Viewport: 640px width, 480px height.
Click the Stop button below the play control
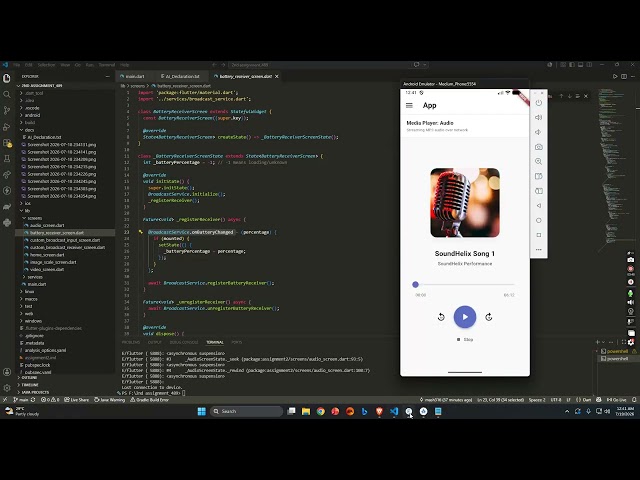coord(465,340)
